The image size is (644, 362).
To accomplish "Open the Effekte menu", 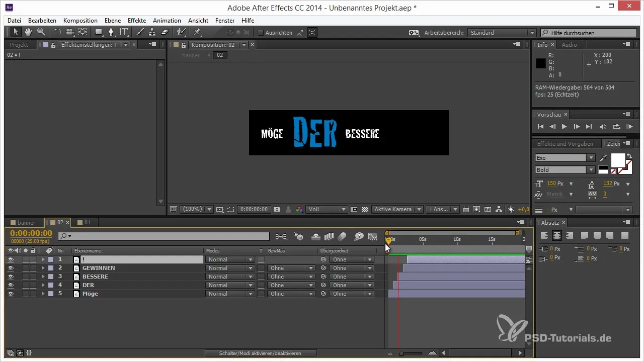I will pos(137,21).
